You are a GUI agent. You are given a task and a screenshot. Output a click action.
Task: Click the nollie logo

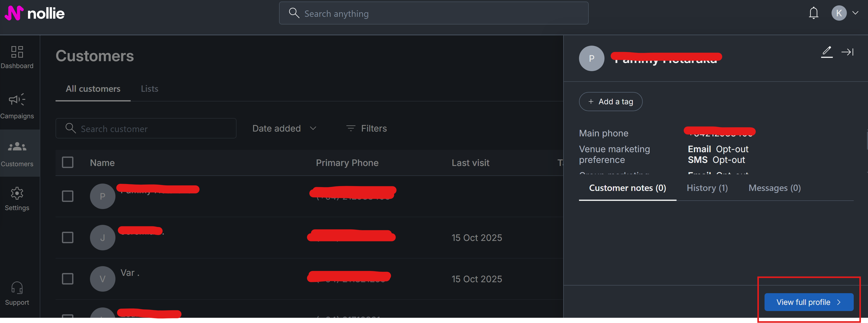point(34,13)
